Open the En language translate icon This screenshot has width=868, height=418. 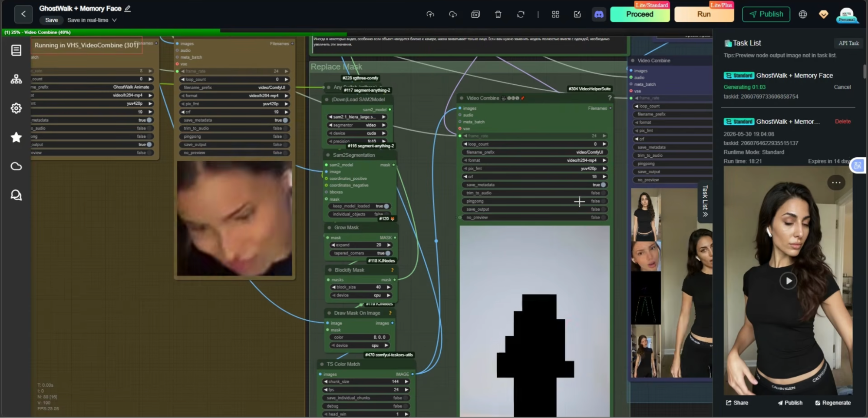pyautogui.click(x=475, y=14)
